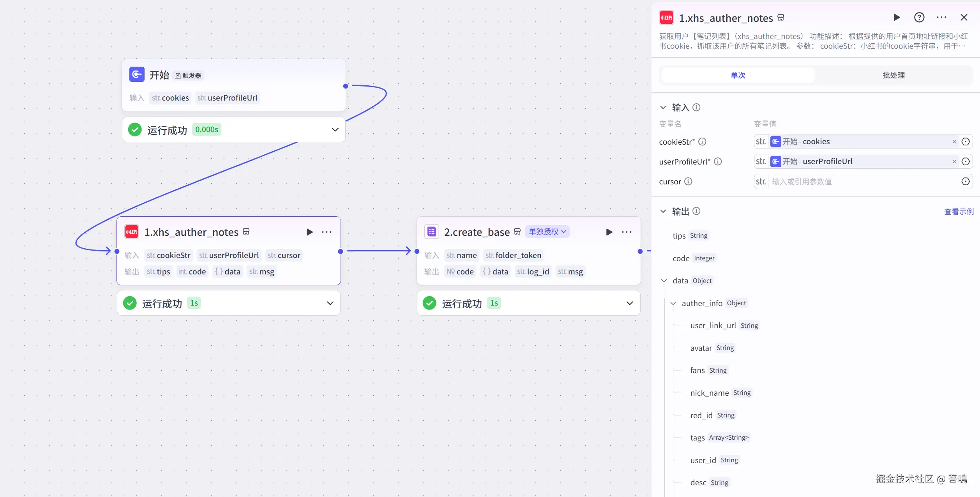Open more options for 2.create_base node

click(x=627, y=232)
